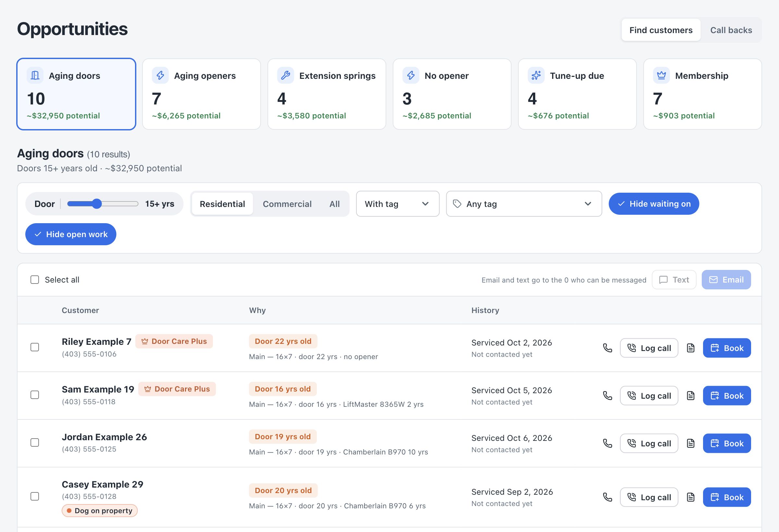Viewport: 779px width, 532px height.
Task: Book a job for Jordan Example 26
Action: (727, 443)
